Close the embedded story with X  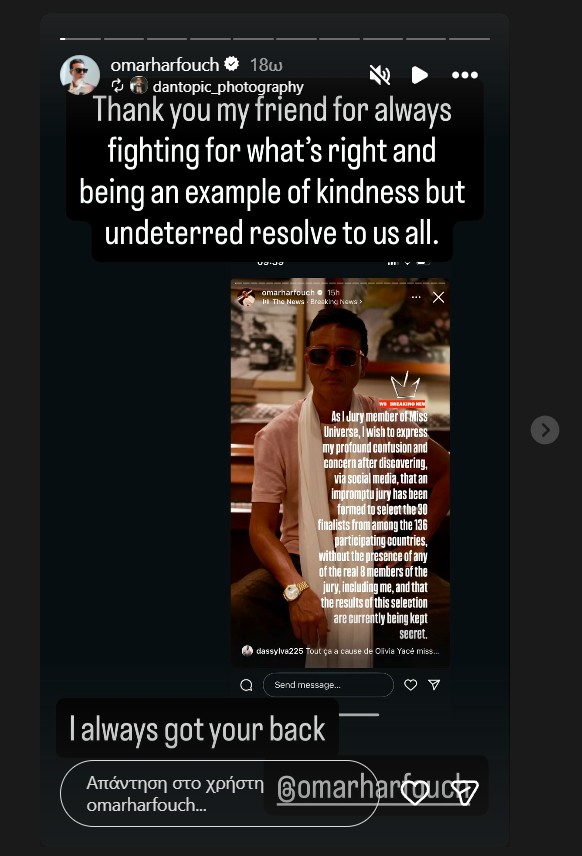point(438,298)
